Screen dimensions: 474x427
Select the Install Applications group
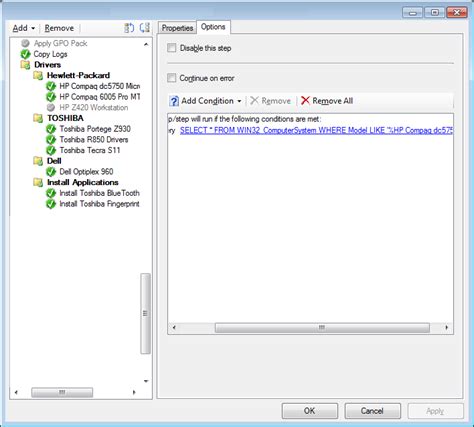(x=83, y=182)
